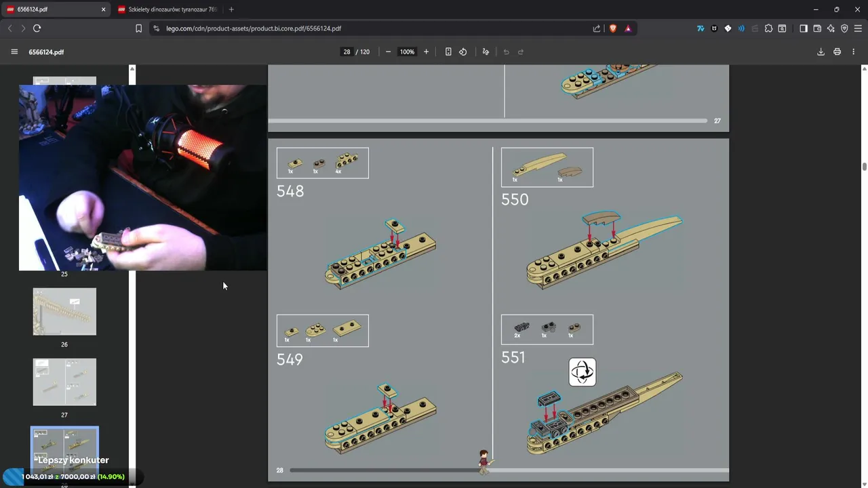Click the step number 548

[x=290, y=191]
